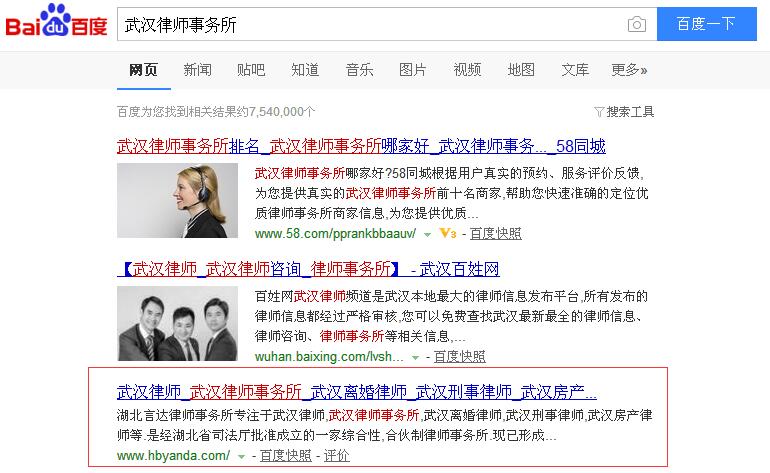Switch to the 新闻 tab

click(x=197, y=70)
